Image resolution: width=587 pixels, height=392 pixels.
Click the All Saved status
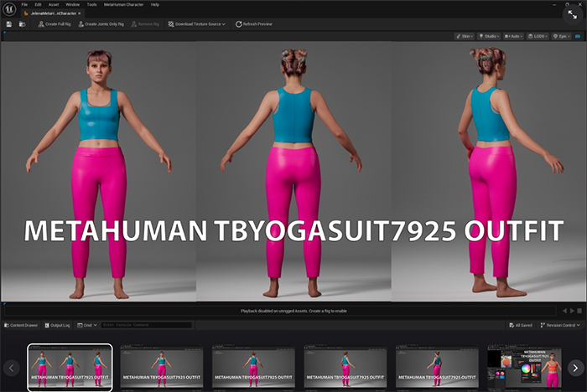521,325
